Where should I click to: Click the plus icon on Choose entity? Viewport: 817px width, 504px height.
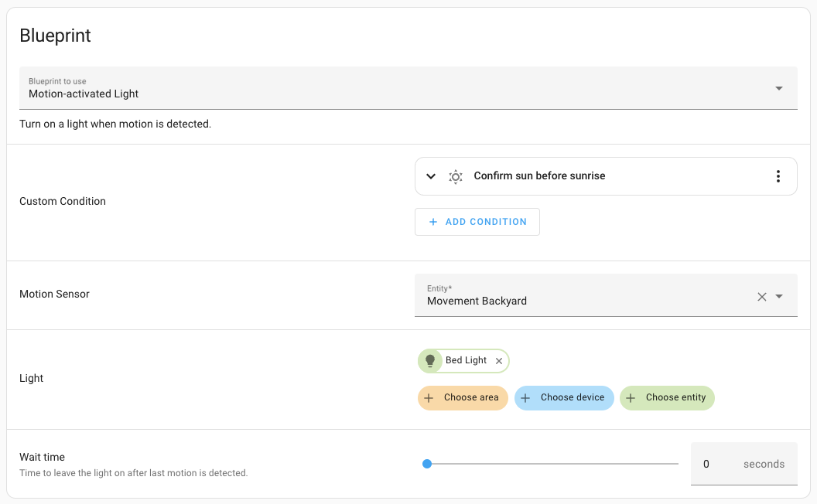(631, 398)
